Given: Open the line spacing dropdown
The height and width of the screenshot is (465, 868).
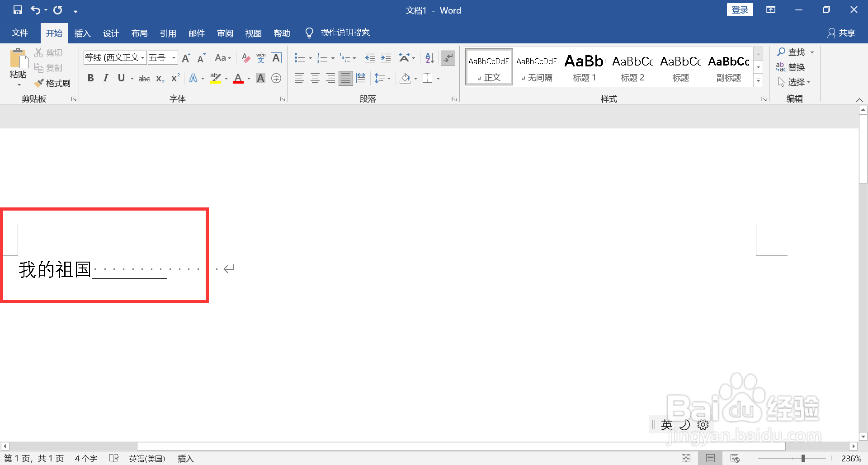Looking at the screenshot, I should pos(382,78).
